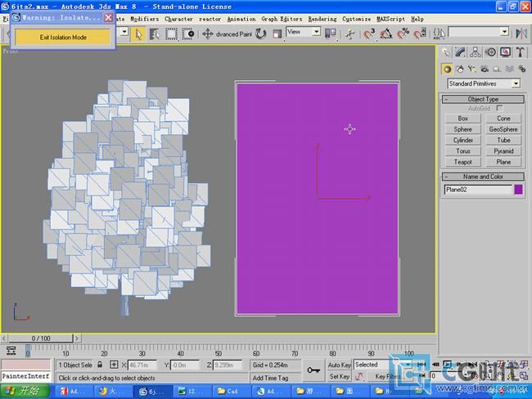Activate the Select and Rotate tool
532x399 pixels.
click(260, 34)
